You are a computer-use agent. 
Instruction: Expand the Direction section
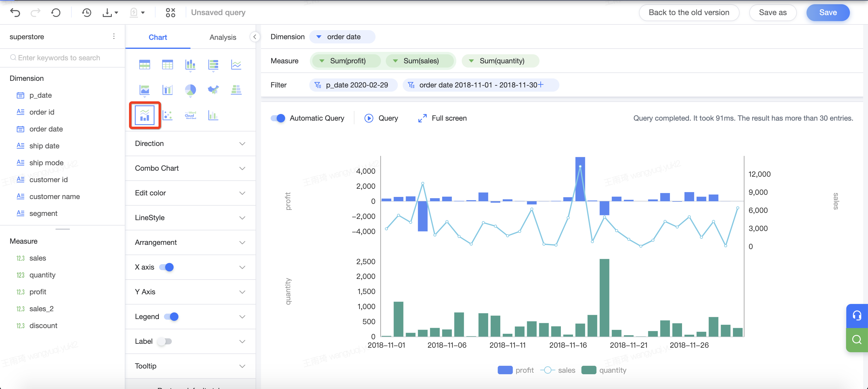190,144
